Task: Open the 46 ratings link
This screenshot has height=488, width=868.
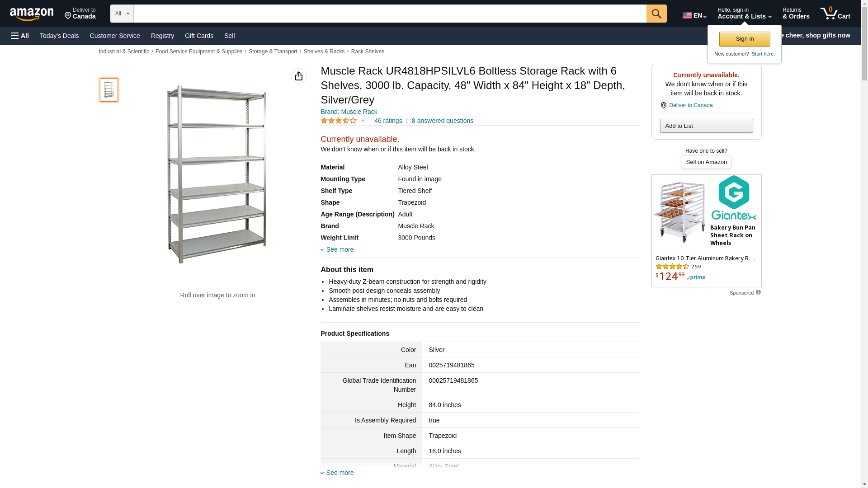Action: pos(388,121)
